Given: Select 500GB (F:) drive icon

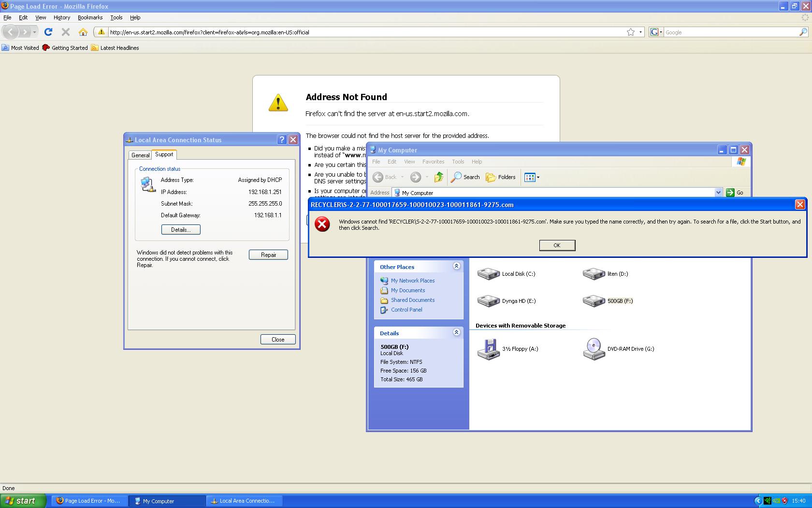Looking at the screenshot, I should click(594, 301).
